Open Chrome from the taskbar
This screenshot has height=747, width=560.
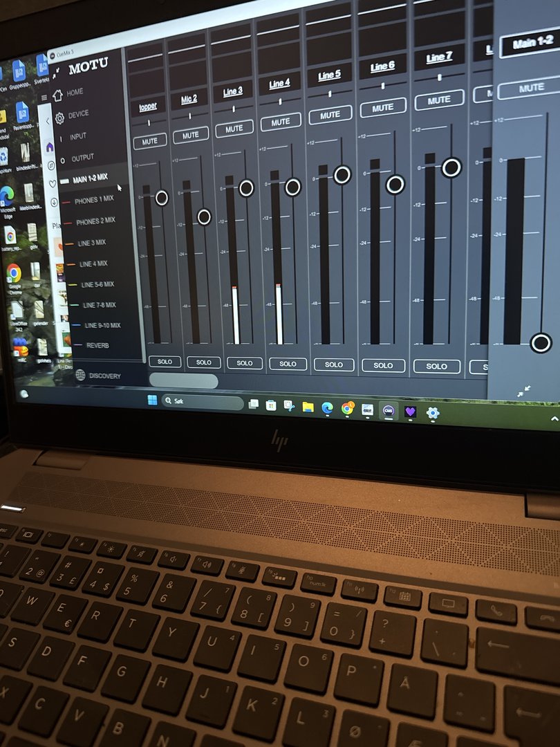click(x=348, y=408)
